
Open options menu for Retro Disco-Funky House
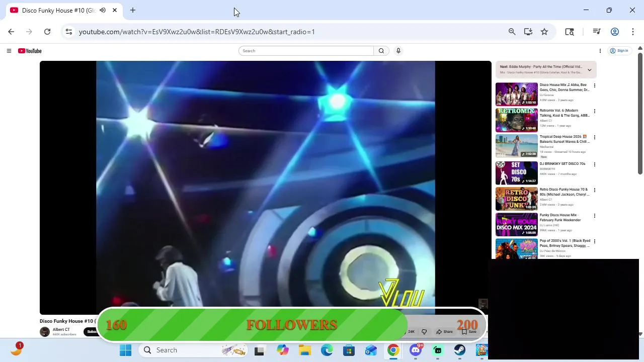[595, 190]
